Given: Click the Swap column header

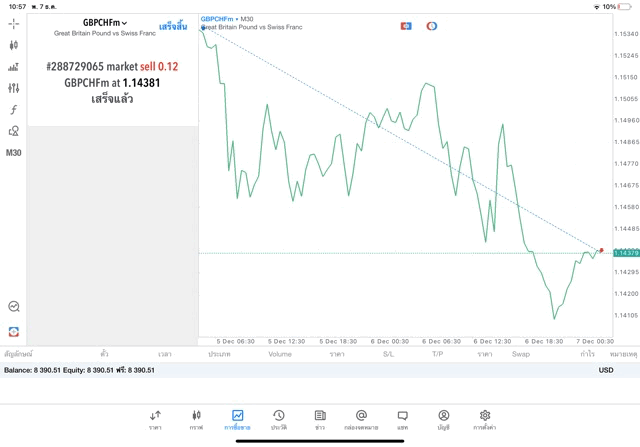Looking at the screenshot, I should pyautogui.click(x=521, y=354).
